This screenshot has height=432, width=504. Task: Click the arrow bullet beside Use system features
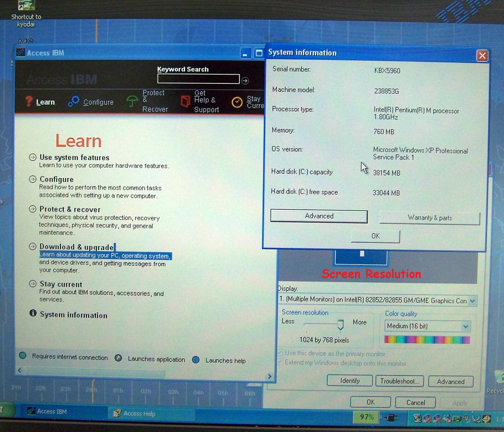[x=33, y=157]
